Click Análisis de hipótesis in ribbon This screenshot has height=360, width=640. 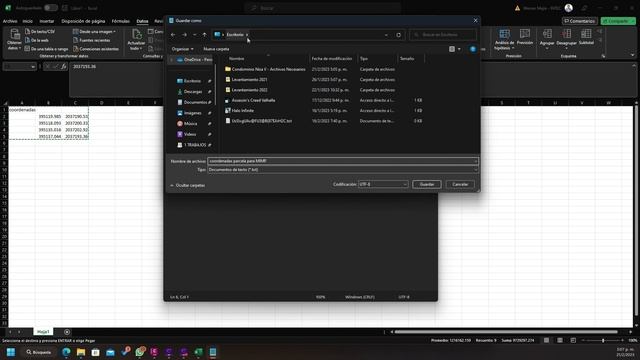pyautogui.click(x=504, y=40)
